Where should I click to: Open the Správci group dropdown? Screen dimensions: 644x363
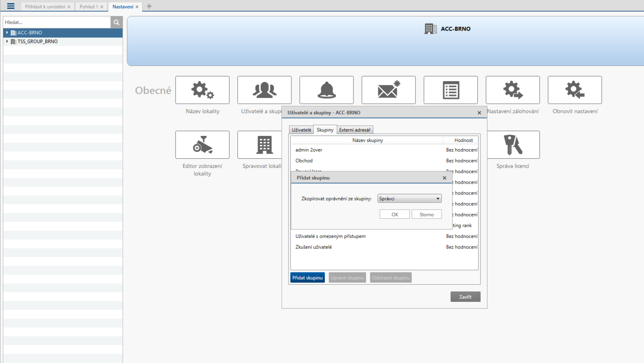tap(409, 199)
